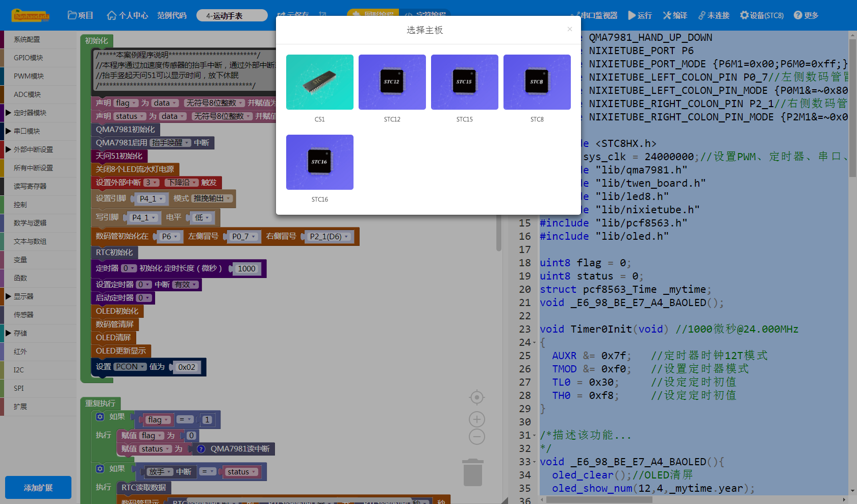Viewport: 857px width, 504px height.
Task: Expand 定时器模块 category
Action: pyautogui.click(x=38, y=113)
